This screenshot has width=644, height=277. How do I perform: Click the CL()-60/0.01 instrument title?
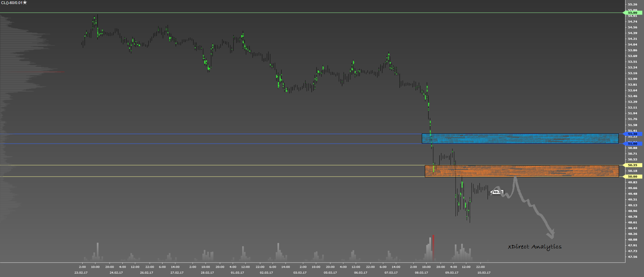click(11, 3)
